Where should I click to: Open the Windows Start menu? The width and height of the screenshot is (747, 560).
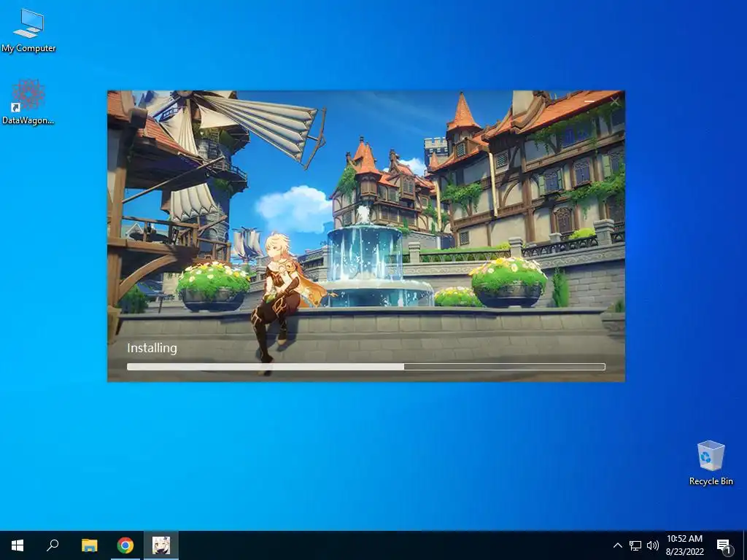tap(18, 545)
